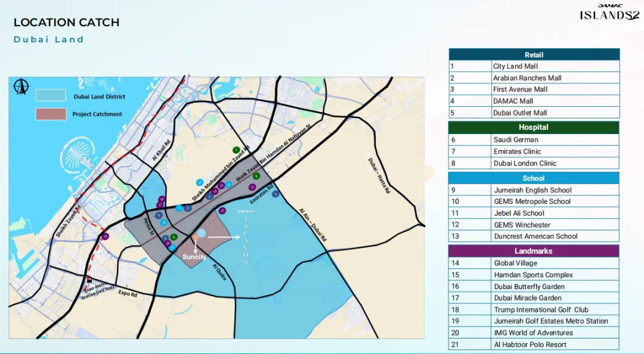Click the Dubai Miracle Garden row

tap(534, 298)
